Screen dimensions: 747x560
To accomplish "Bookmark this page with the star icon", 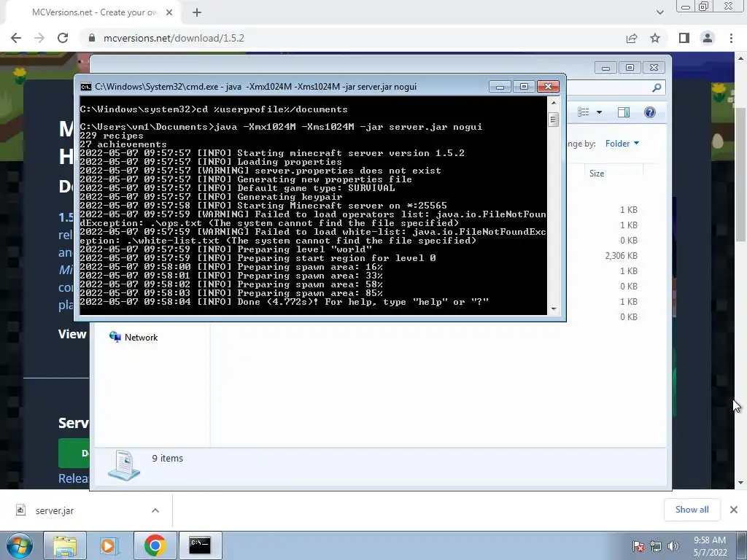I will (x=655, y=38).
